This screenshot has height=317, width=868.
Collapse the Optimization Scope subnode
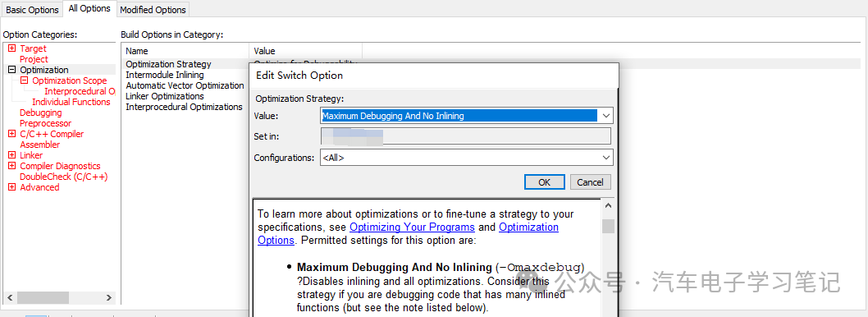[24, 80]
